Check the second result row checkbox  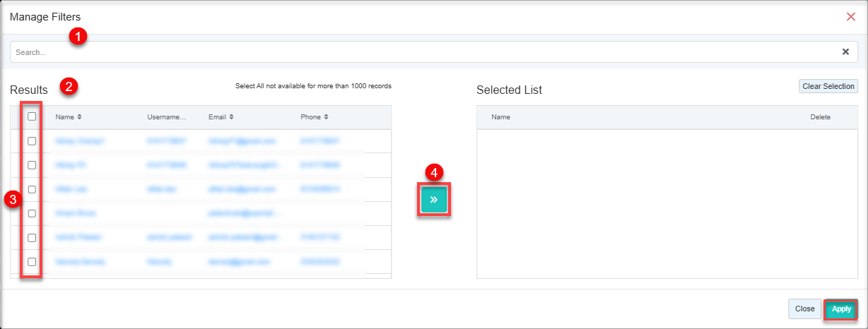32,165
